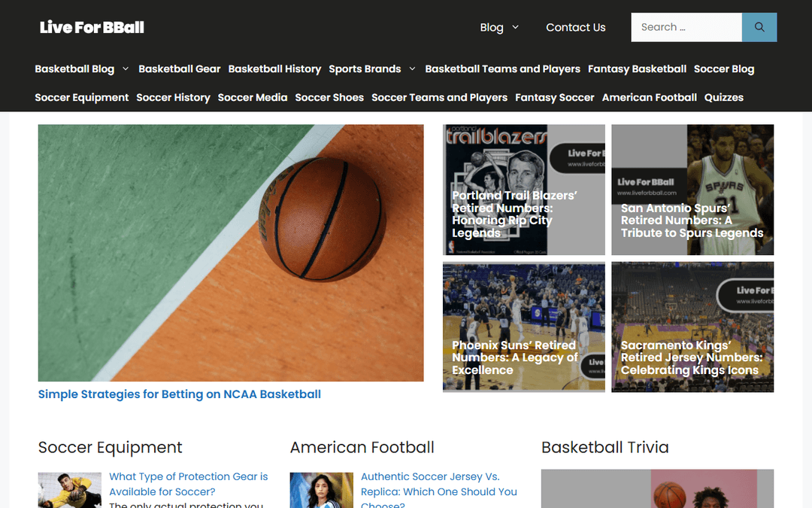The height and width of the screenshot is (508, 812).
Task: Open Fantasy Basketball category
Action: [x=637, y=69]
